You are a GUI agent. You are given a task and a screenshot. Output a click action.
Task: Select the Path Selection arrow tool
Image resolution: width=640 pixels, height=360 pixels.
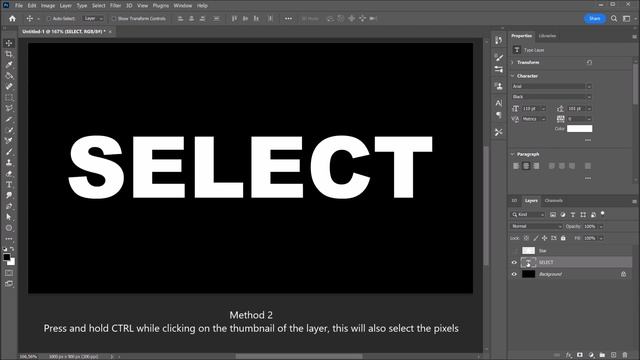coord(9,217)
